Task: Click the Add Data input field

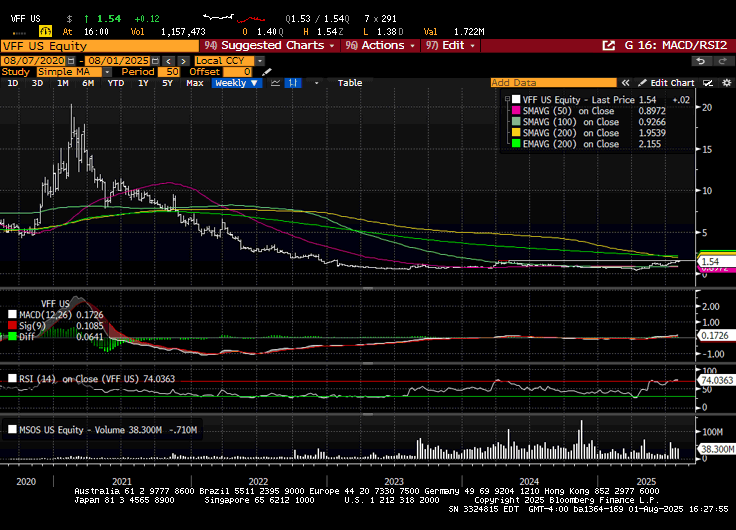Action: (553, 83)
